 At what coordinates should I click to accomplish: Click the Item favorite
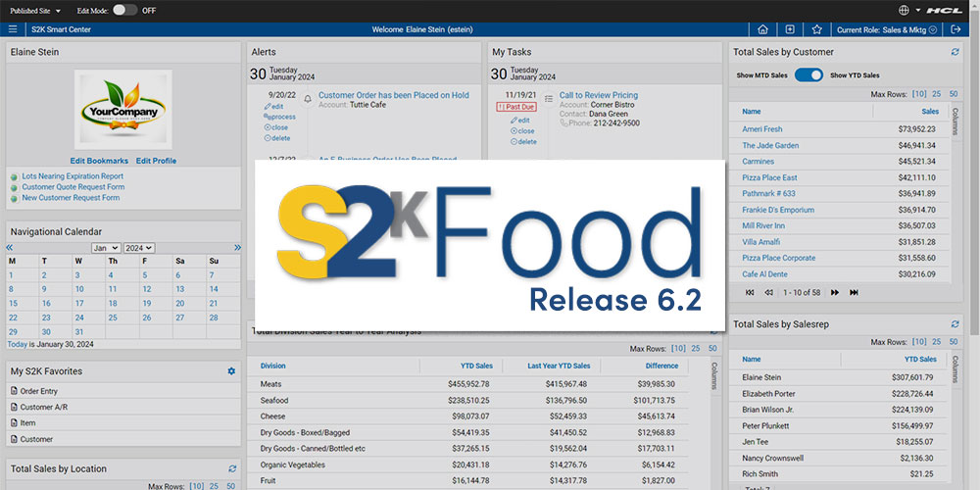27,423
